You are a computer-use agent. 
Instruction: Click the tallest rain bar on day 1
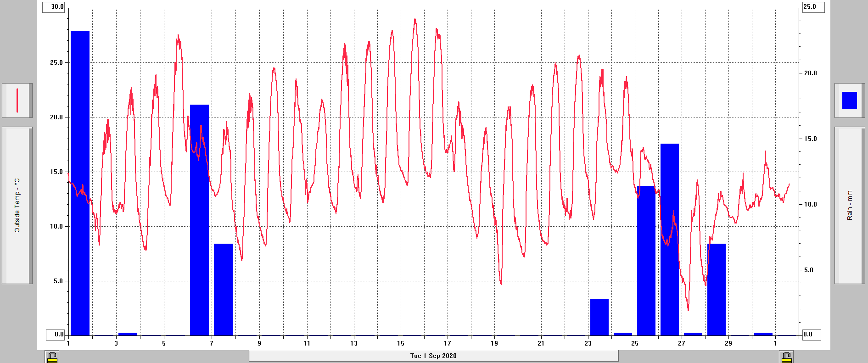pyautogui.click(x=80, y=184)
